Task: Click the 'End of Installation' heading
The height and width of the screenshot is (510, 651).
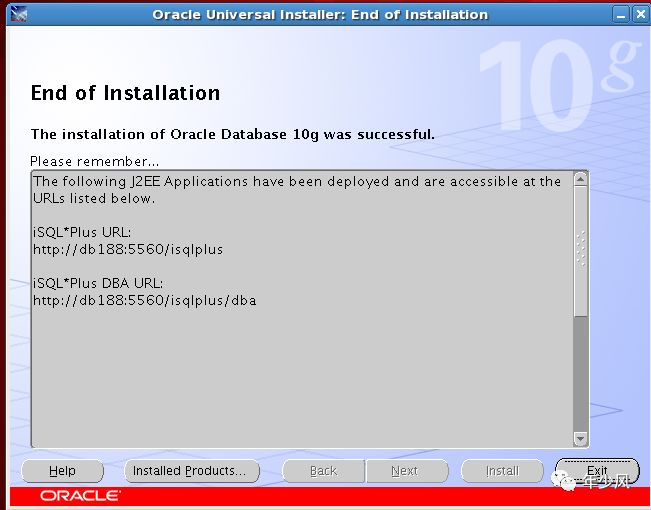Action: (125, 93)
